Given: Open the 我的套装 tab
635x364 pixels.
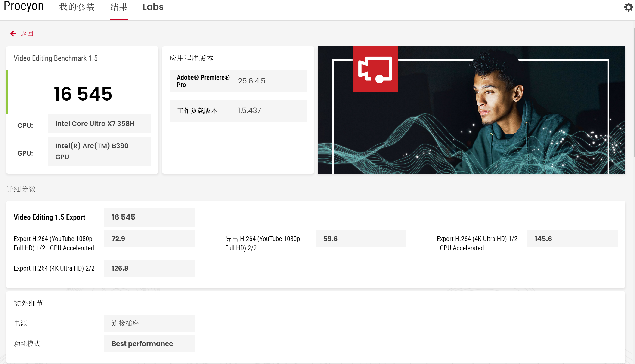Looking at the screenshot, I should pos(77,7).
